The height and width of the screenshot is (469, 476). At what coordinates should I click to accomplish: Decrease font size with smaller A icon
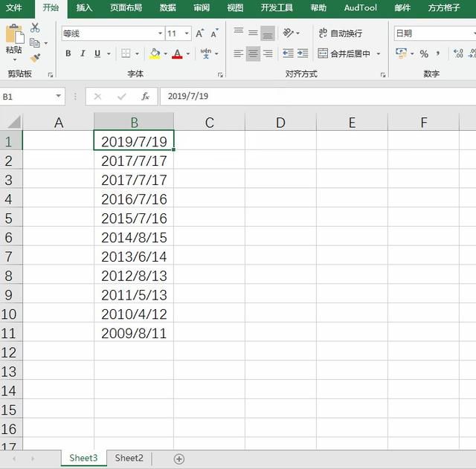click(x=214, y=33)
